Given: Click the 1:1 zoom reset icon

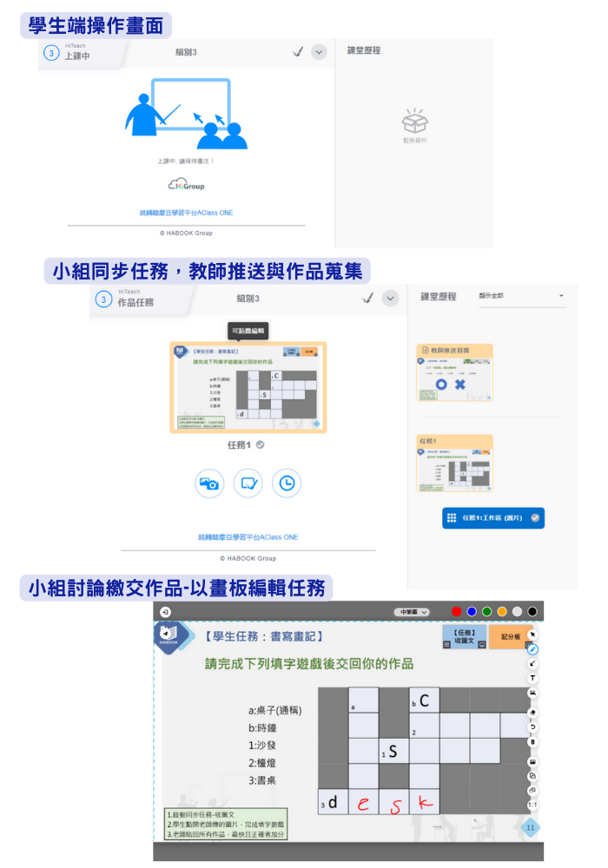Looking at the screenshot, I should coord(532,806).
